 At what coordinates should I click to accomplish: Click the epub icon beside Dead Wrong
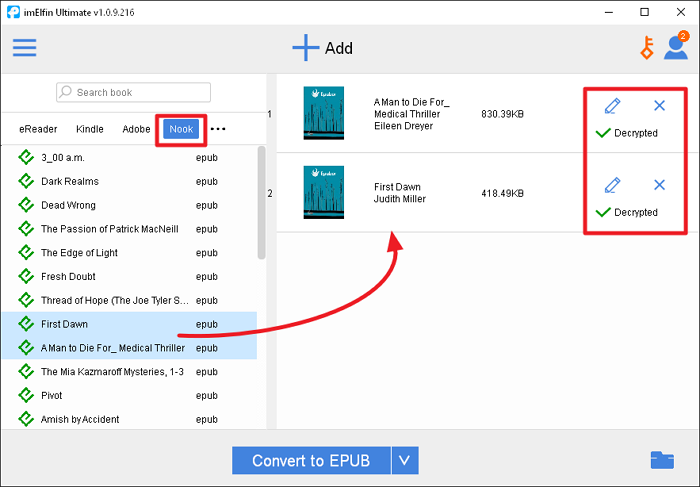tap(26, 205)
